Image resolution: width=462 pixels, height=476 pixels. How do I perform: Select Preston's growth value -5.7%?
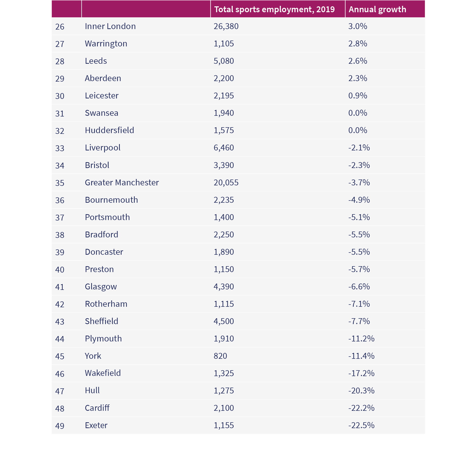[x=359, y=269]
